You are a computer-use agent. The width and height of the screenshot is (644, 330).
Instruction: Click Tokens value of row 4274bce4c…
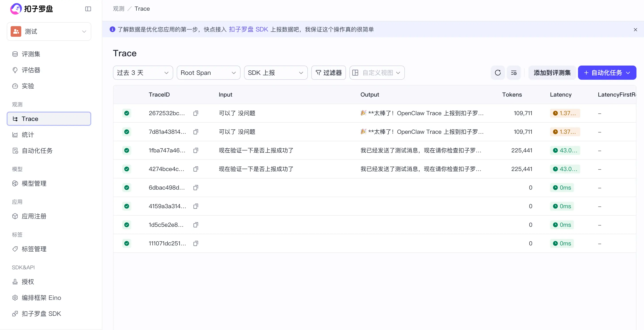pyautogui.click(x=522, y=169)
